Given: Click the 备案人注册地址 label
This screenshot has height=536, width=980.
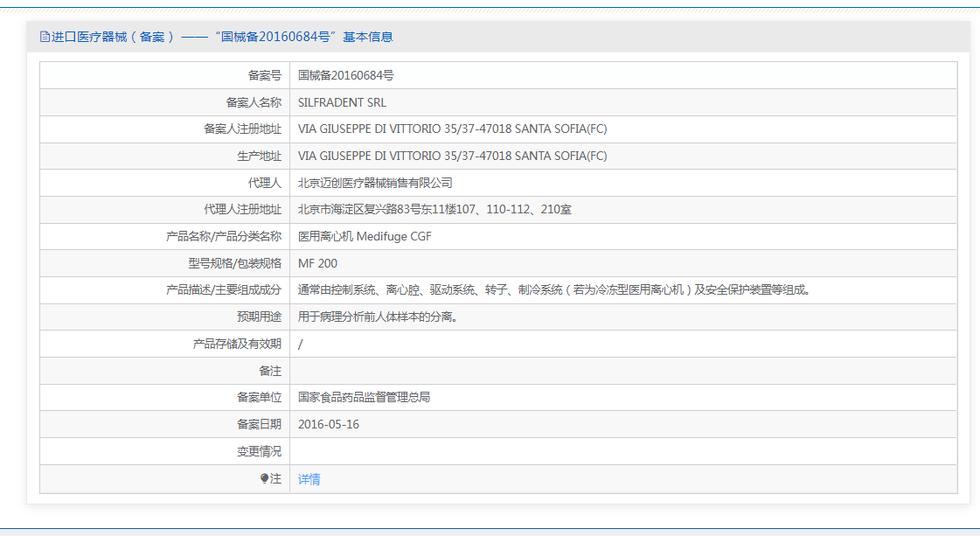Looking at the screenshot, I should coord(242,129).
